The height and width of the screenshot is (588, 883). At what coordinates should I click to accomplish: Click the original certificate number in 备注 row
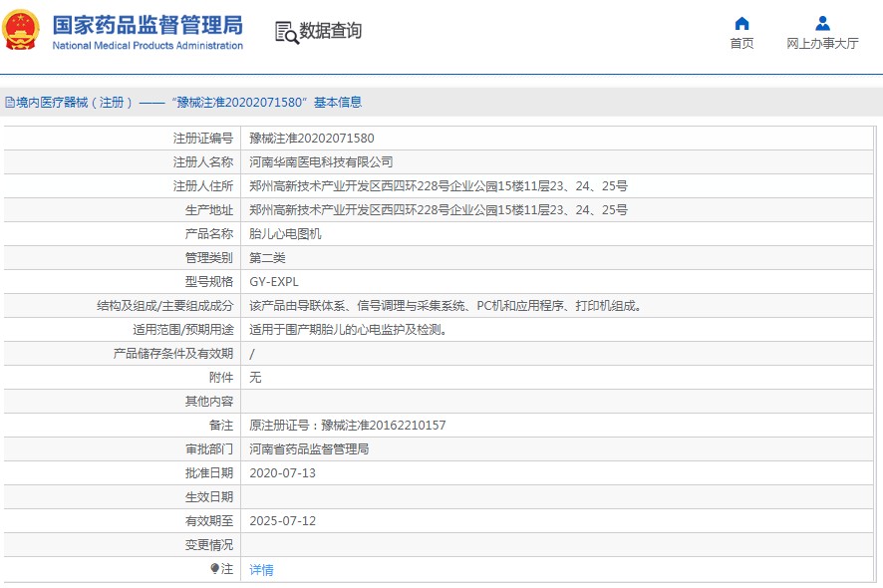click(x=347, y=426)
